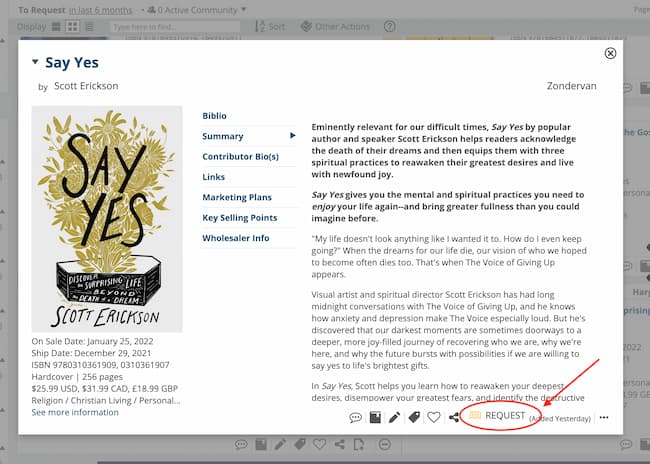Click the 'Type here to find' field
Screen dimensions: 650x464
pyautogui.click(x=175, y=27)
